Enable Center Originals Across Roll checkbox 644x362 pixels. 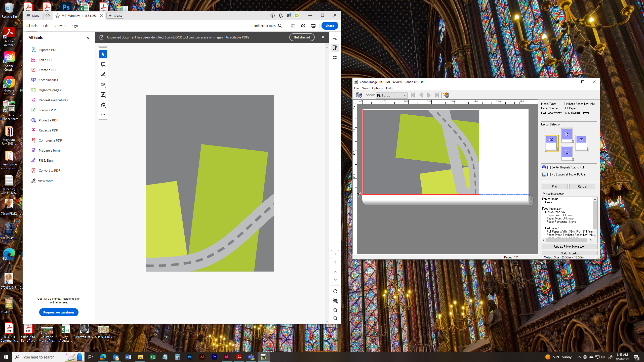click(549, 167)
